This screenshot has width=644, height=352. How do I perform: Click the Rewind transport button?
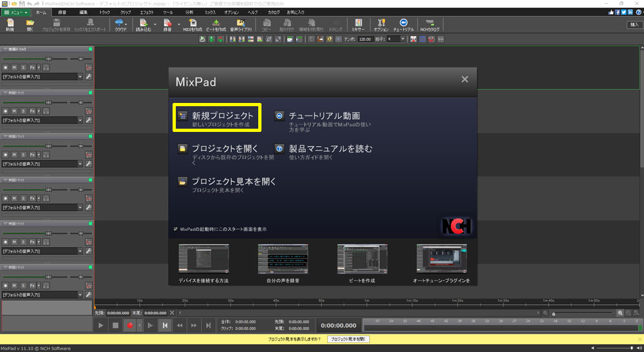pos(180,326)
